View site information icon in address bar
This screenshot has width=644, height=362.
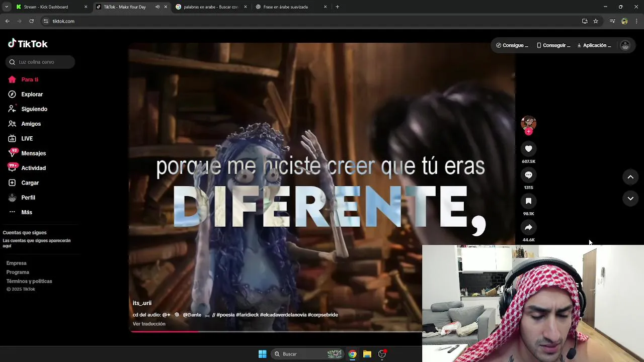coord(46,21)
